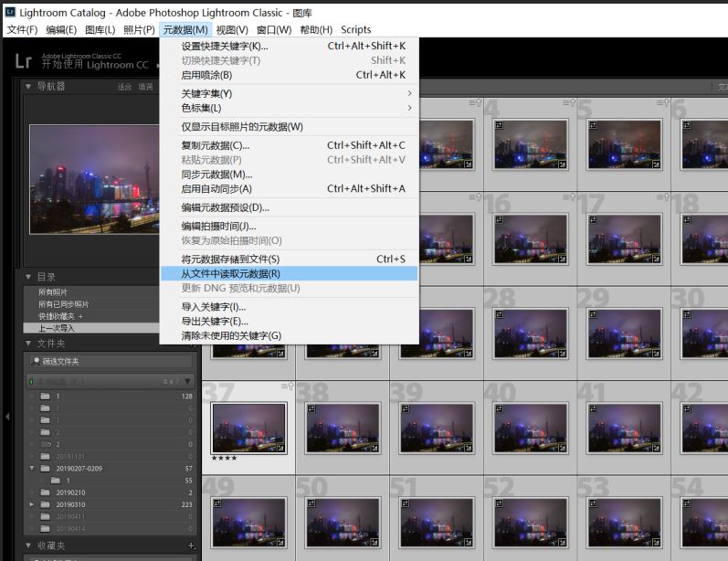Viewport: 728px width, 561px height.
Task: Click the metadata badge icon on thumbnail 37
Action: click(x=282, y=447)
